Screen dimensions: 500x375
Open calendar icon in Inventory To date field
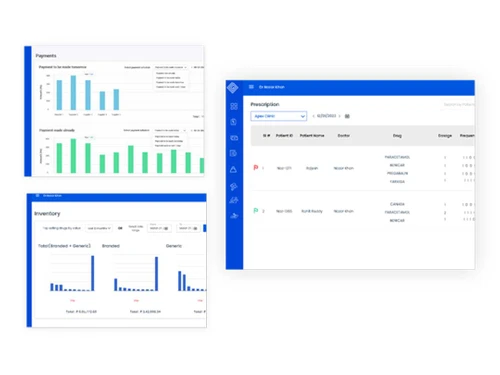tap(195, 228)
